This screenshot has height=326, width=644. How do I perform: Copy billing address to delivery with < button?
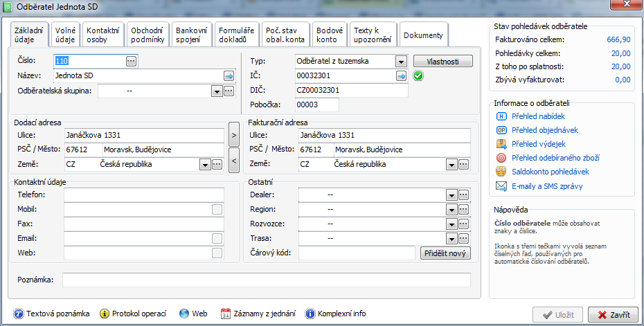233,161
